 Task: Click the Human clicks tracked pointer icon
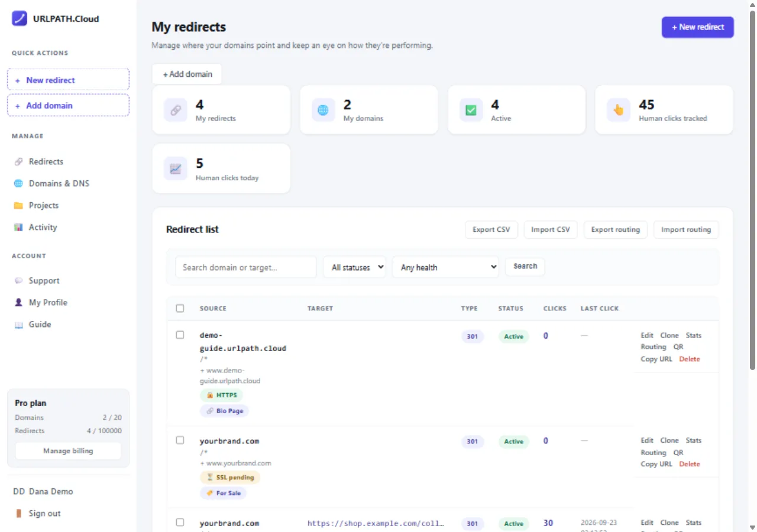click(619, 110)
